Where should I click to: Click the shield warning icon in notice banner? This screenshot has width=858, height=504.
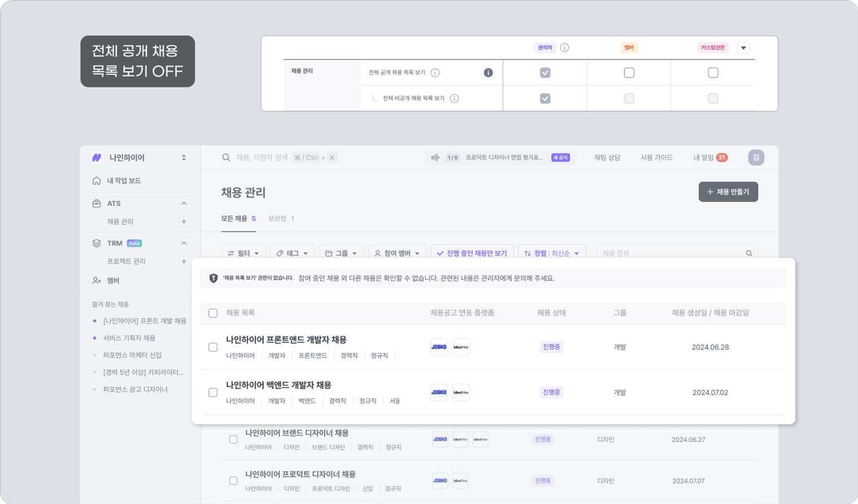click(213, 278)
